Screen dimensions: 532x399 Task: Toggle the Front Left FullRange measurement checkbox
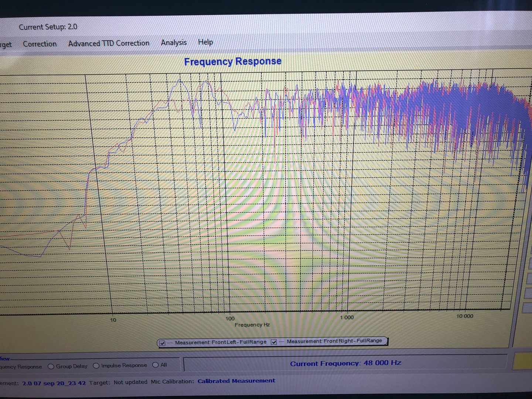(162, 343)
